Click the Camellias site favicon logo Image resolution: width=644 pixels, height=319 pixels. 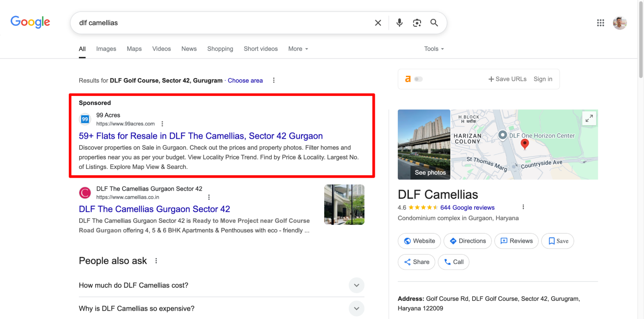[85, 193]
